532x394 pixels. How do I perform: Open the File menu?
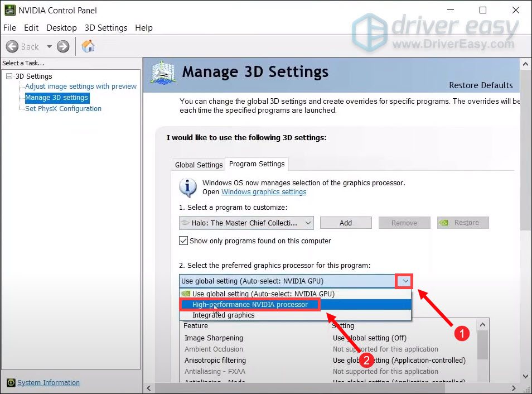click(9, 28)
